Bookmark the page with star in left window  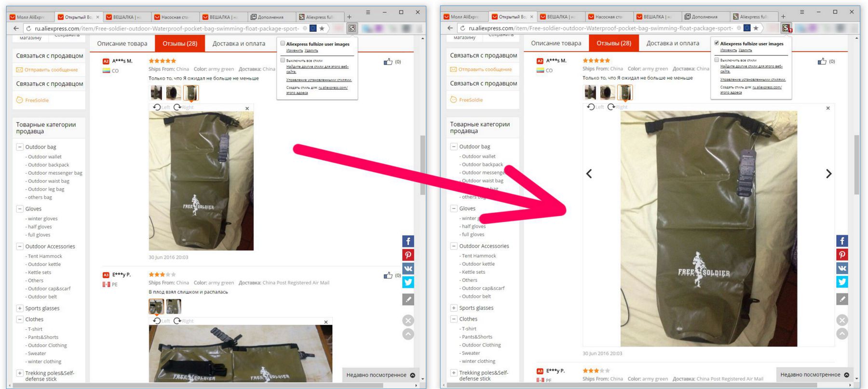coord(322,28)
